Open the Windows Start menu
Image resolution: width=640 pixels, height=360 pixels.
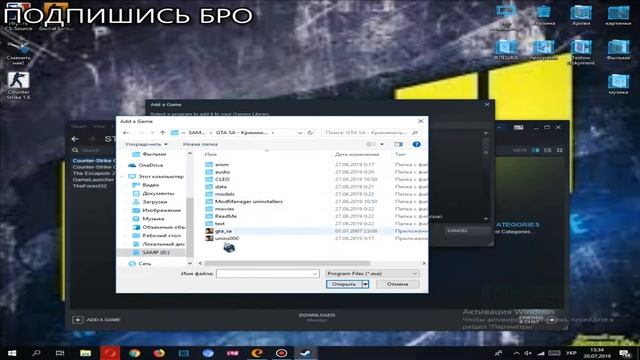click(12, 353)
